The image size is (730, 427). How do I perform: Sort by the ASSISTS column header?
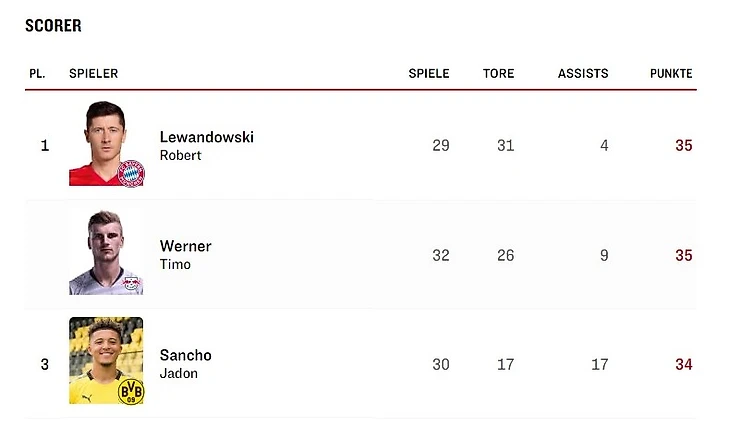coord(582,74)
